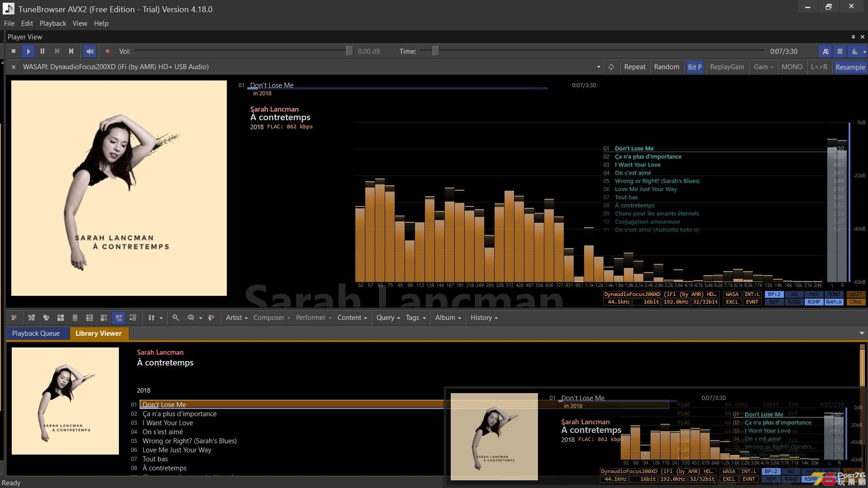Open the Content dropdown
The width and height of the screenshot is (868, 488).
[x=352, y=318]
